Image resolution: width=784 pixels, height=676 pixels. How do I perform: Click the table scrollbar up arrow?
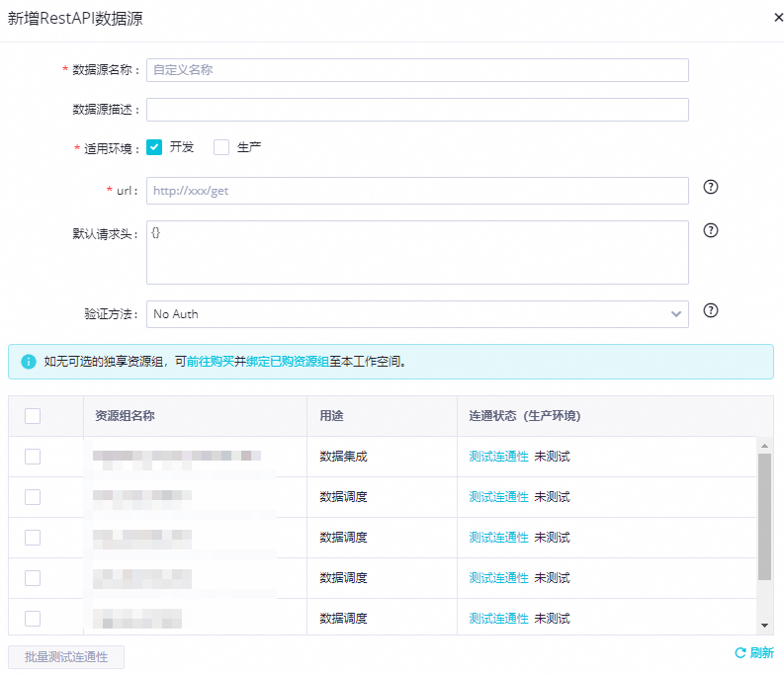coord(764,445)
